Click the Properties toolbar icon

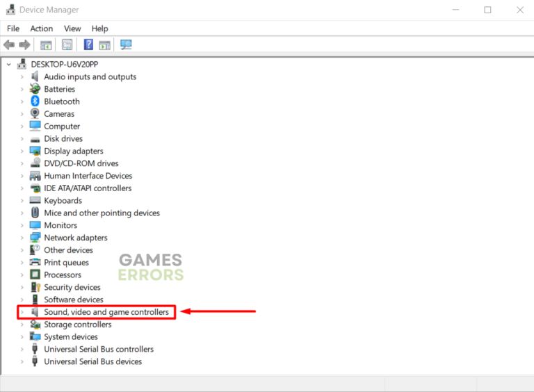coord(67,45)
